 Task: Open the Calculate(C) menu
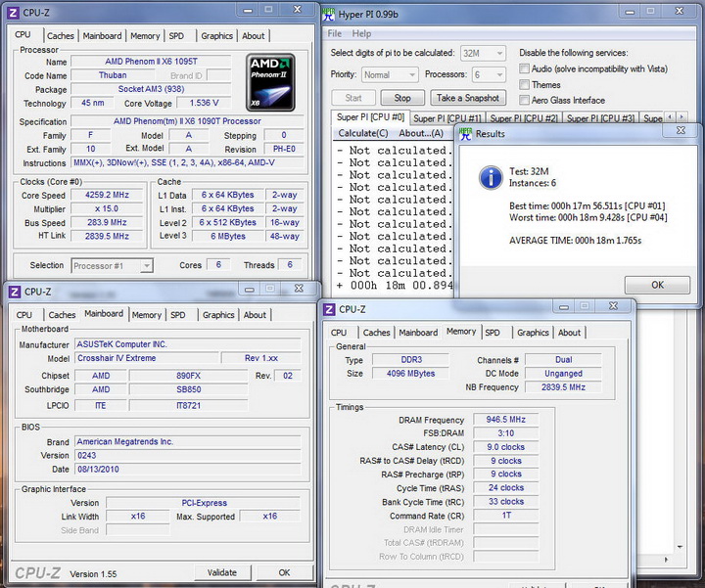click(363, 133)
